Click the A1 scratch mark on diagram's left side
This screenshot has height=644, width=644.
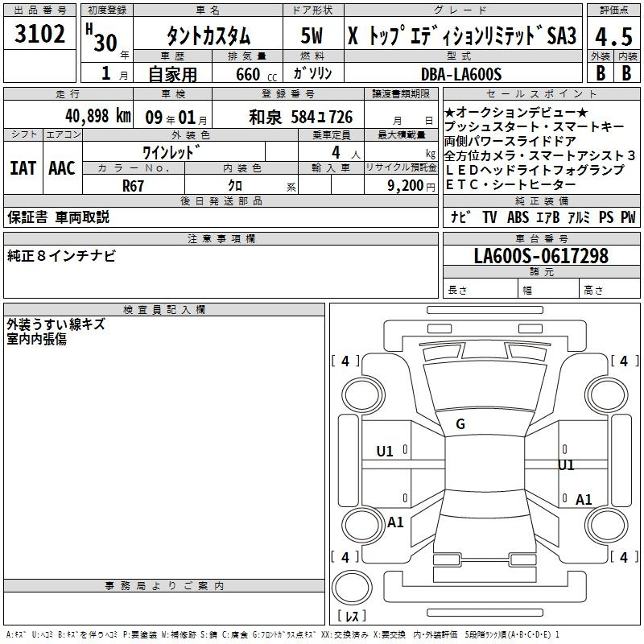point(395,522)
